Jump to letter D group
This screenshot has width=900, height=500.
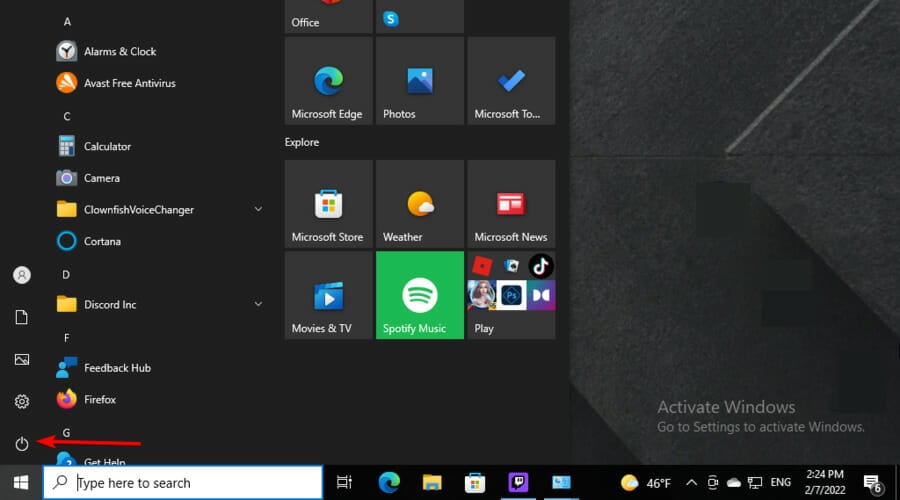click(x=66, y=274)
